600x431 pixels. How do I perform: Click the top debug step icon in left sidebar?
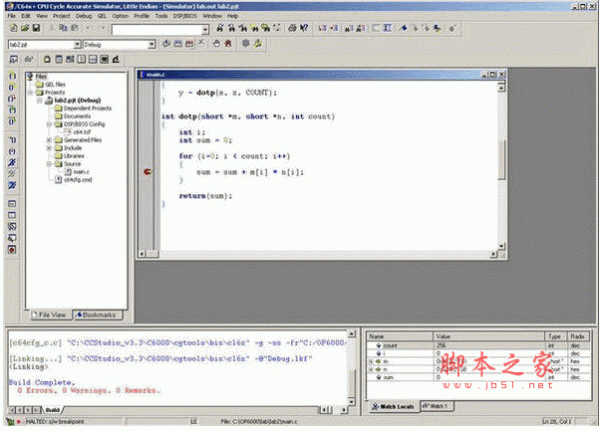(x=11, y=76)
